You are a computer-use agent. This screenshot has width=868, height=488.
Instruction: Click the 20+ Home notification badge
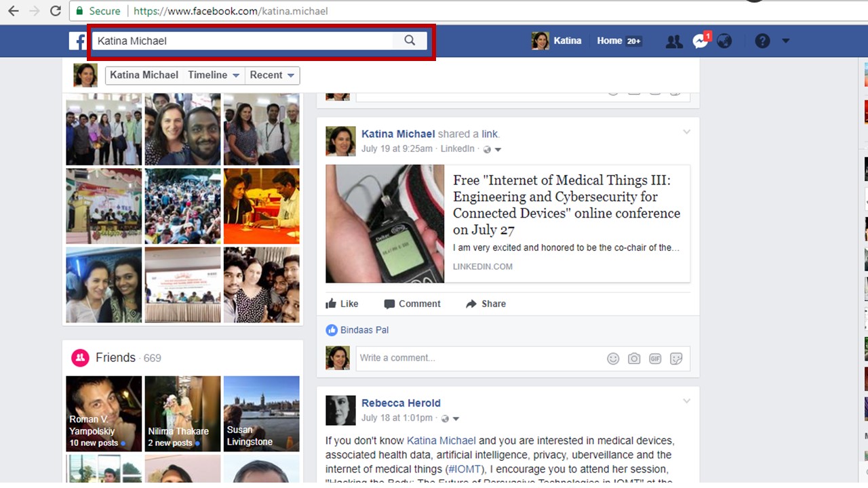pyautogui.click(x=634, y=41)
